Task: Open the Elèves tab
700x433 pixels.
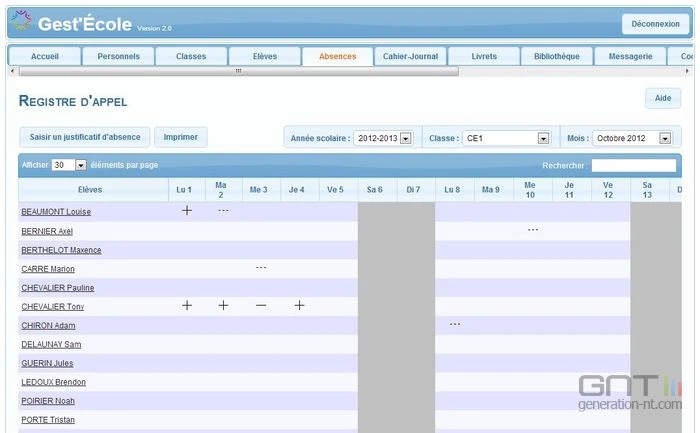Action: [x=265, y=57]
